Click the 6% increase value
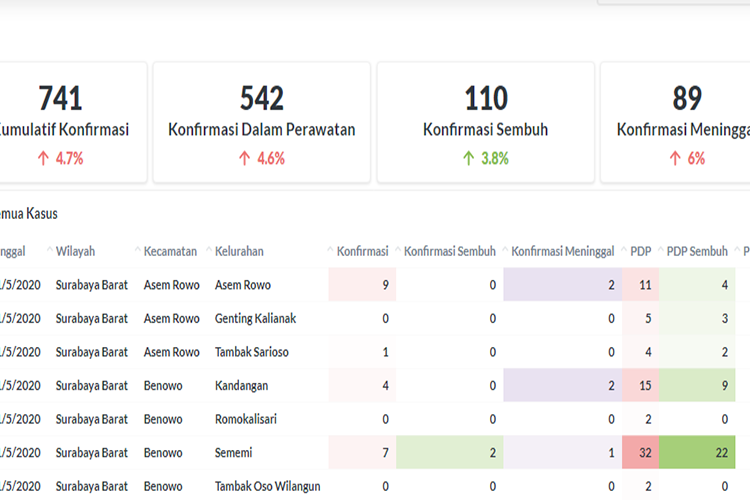 click(696, 158)
